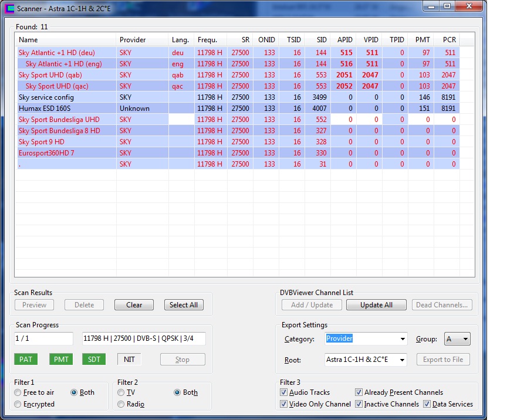Click the Update All button
This screenshot has width=507, height=420.
click(376, 305)
